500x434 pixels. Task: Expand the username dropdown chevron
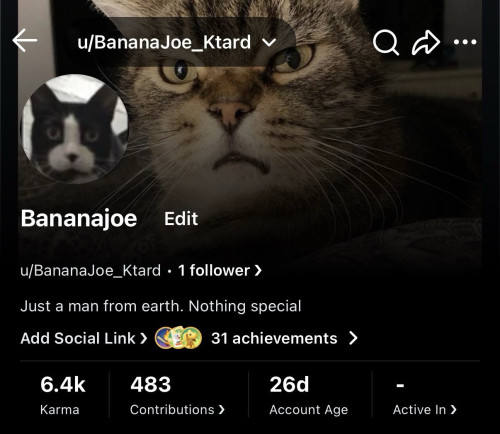click(x=269, y=42)
